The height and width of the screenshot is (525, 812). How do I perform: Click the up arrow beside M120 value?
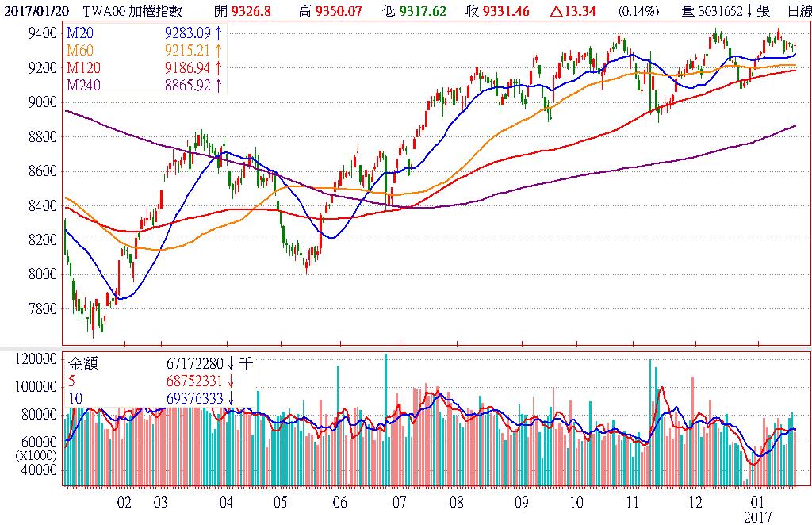(x=218, y=68)
